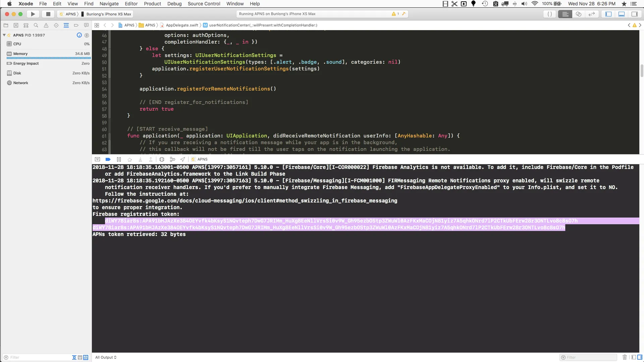
Task: Stop the running APNS app
Action: coord(48,14)
